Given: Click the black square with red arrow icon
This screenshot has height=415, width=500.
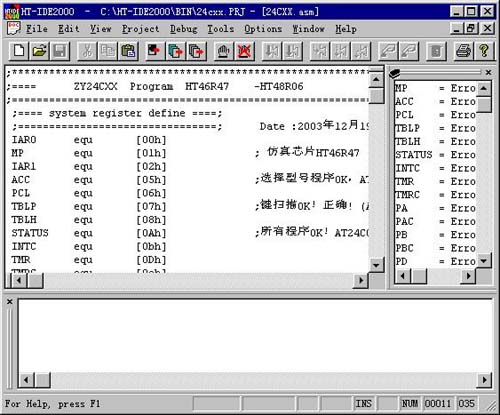Looking at the screenshot, I should coord(154,51).
